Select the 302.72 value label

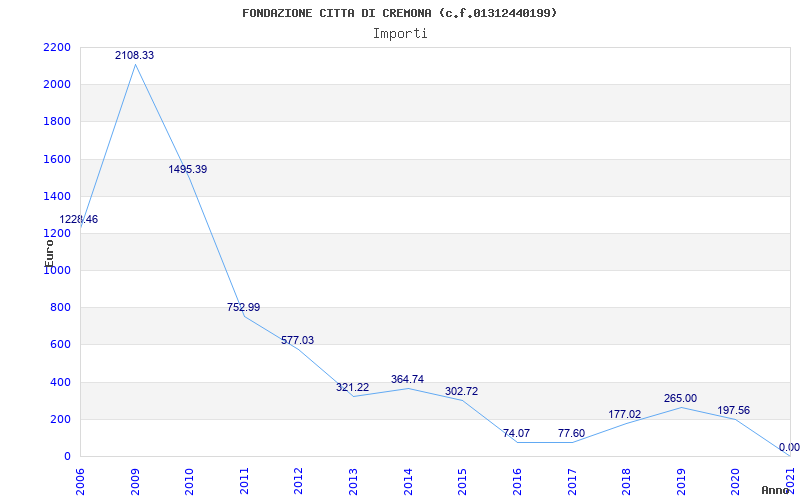pos(461,392)
